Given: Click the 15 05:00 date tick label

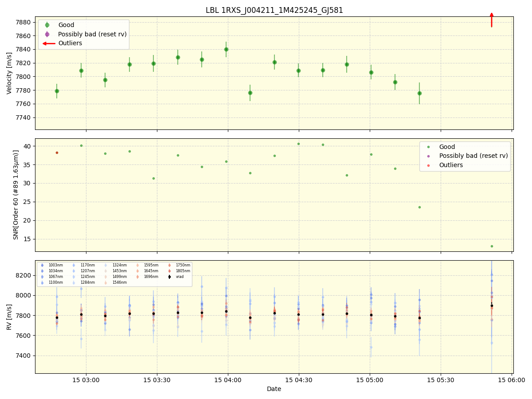Looking at the screenshot, I should [x=370, y=380].
